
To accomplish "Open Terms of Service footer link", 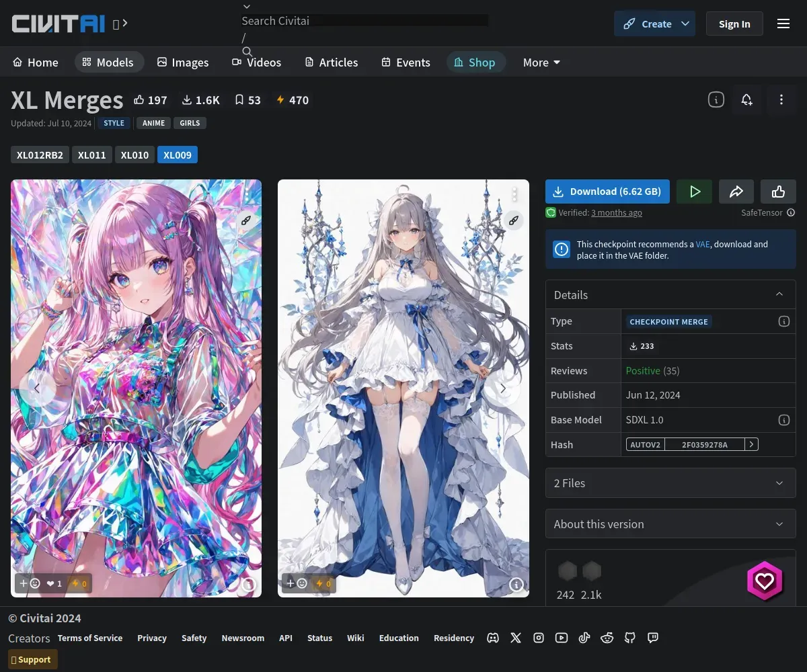I will (90, 638).
